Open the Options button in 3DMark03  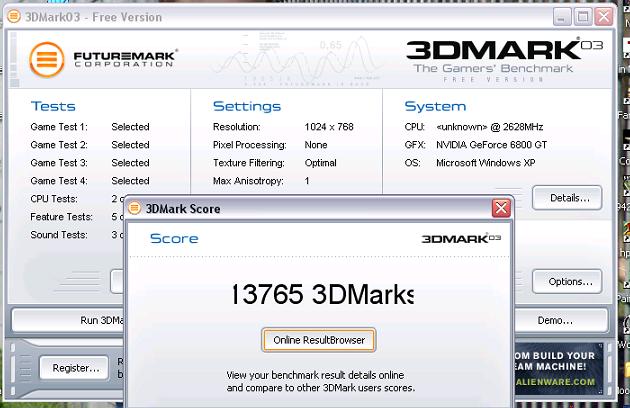click(x=567, y=281)
